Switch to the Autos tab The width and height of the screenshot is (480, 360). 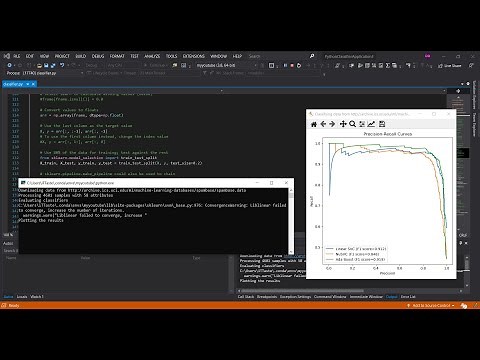pos(8,296)
